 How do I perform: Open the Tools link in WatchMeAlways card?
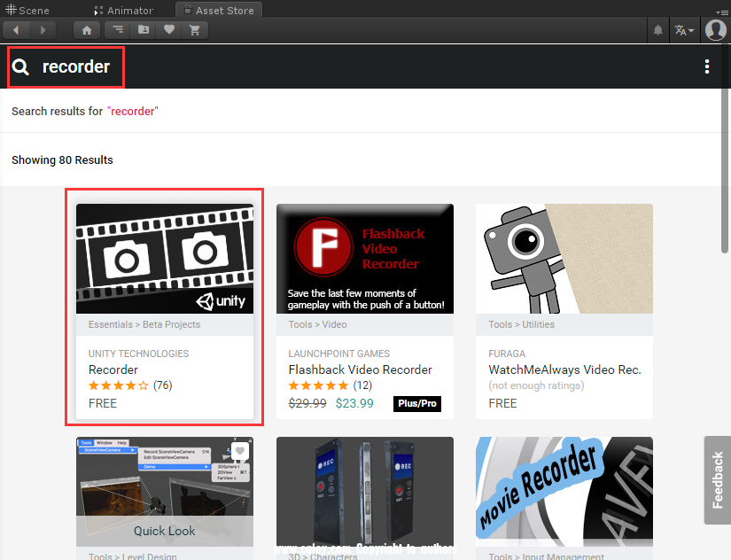501,324
